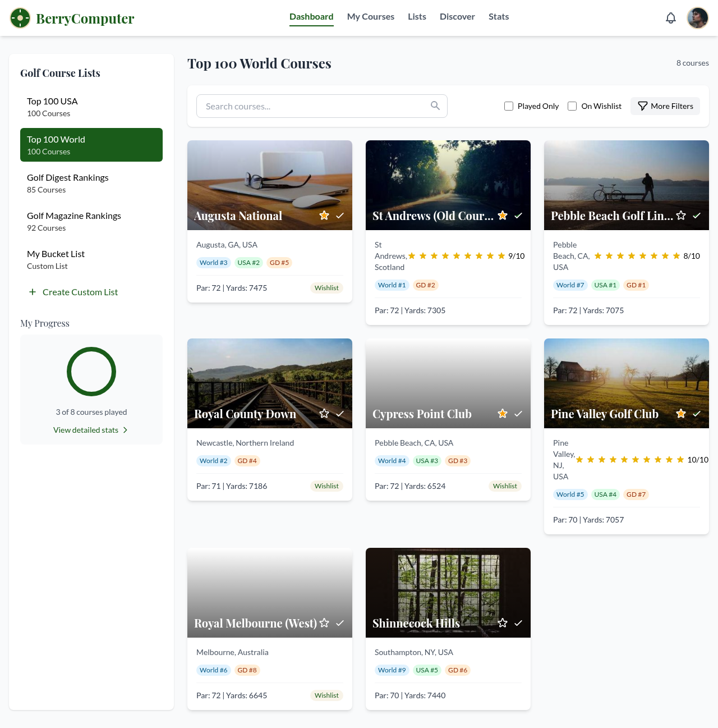Expand View detailed stats
718x728 pixels.
pyautogui.click(x=91, y=430)
